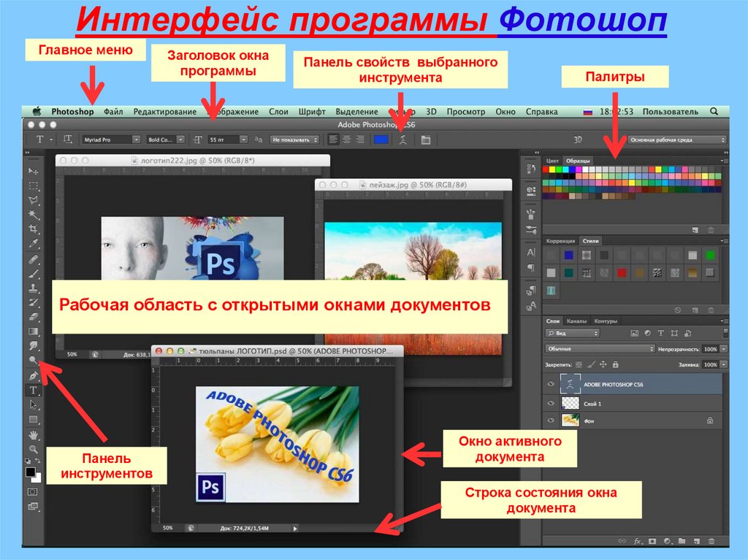Toggle Quick Mask mode in toolbox
The height and width of the screenshot is (560, 748).
point(33,491)
